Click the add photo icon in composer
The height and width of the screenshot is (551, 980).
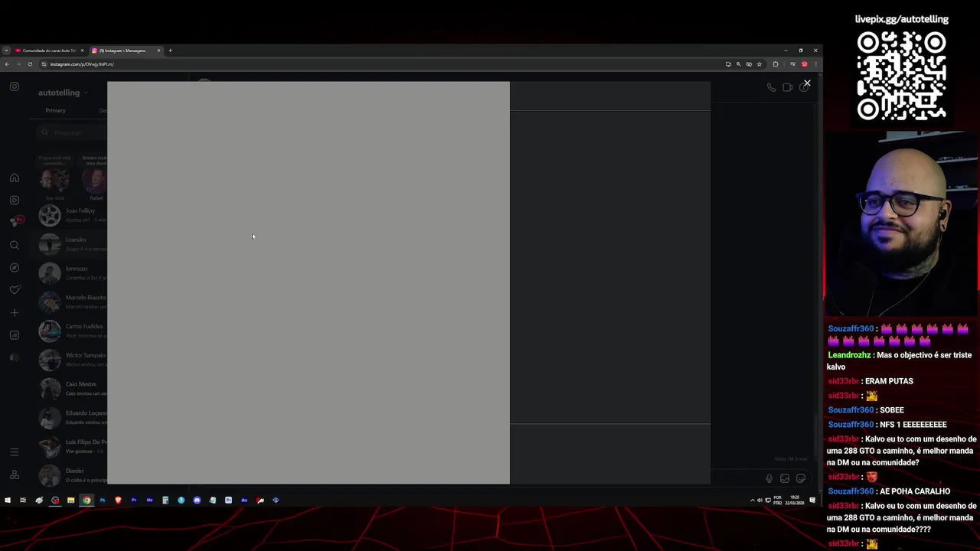click(785, 478)
